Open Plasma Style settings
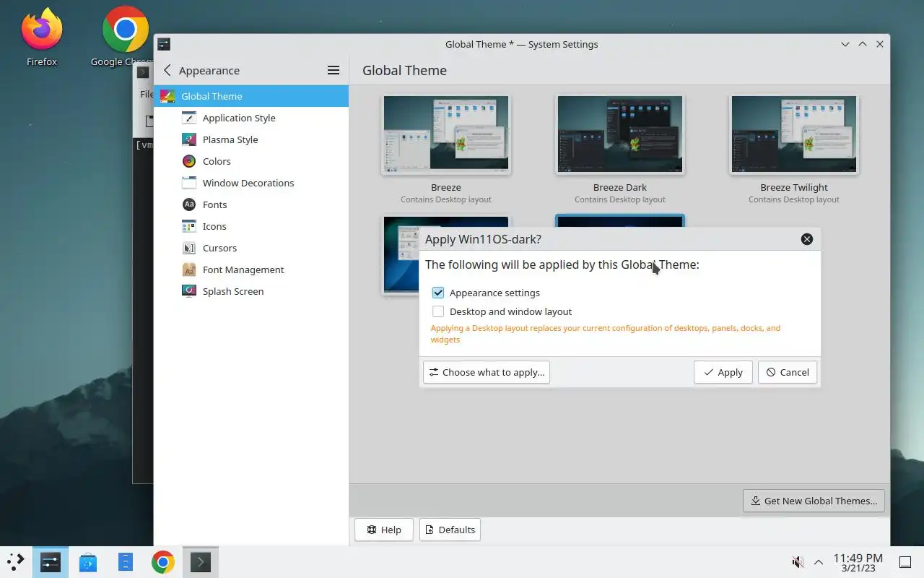The height and width of the screenshot is (578, 924). pos(251,139)
